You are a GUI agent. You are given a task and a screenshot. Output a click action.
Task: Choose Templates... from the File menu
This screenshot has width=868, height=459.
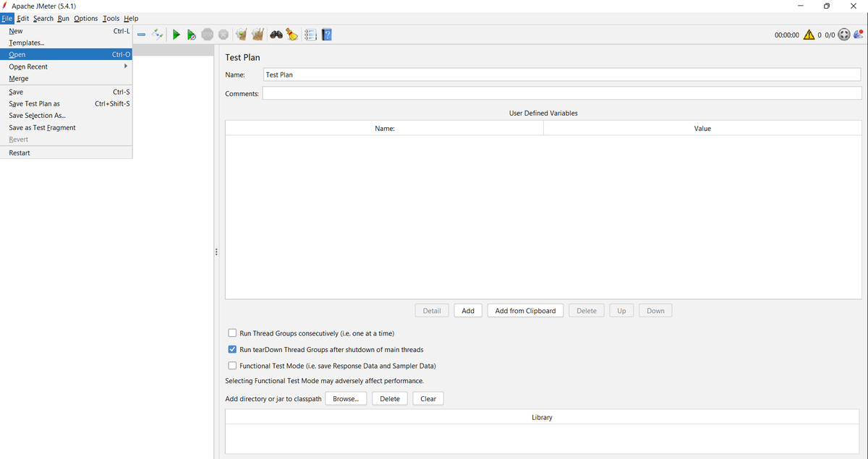coord(67,43)
